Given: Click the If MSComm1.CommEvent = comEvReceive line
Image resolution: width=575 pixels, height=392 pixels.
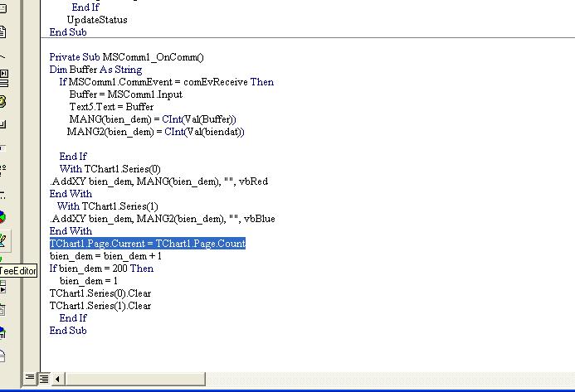Looking at the screenshot, I should coord(167,82).
